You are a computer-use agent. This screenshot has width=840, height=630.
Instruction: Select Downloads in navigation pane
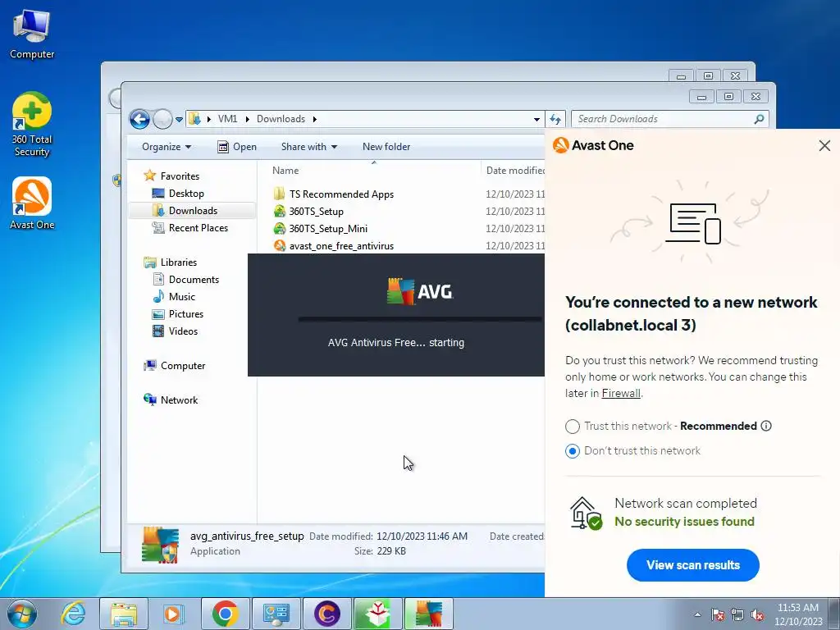192,211
